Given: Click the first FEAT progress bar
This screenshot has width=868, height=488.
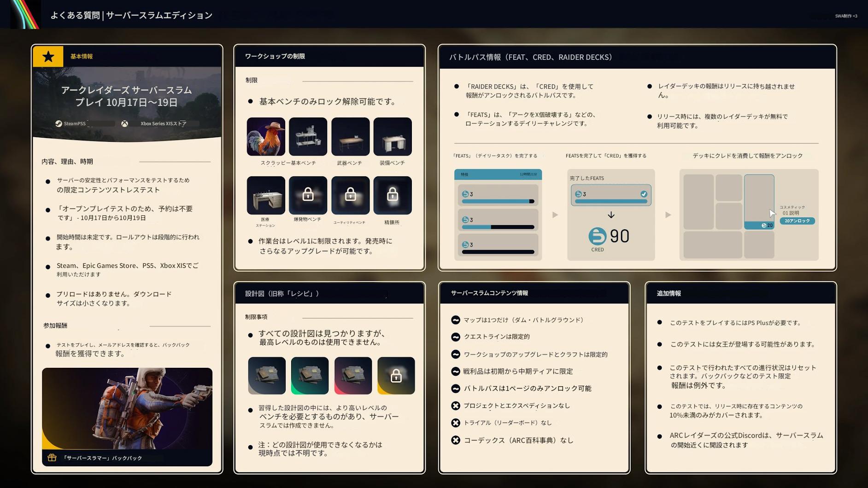Looking at the screenshot, I should coord(498,201).
